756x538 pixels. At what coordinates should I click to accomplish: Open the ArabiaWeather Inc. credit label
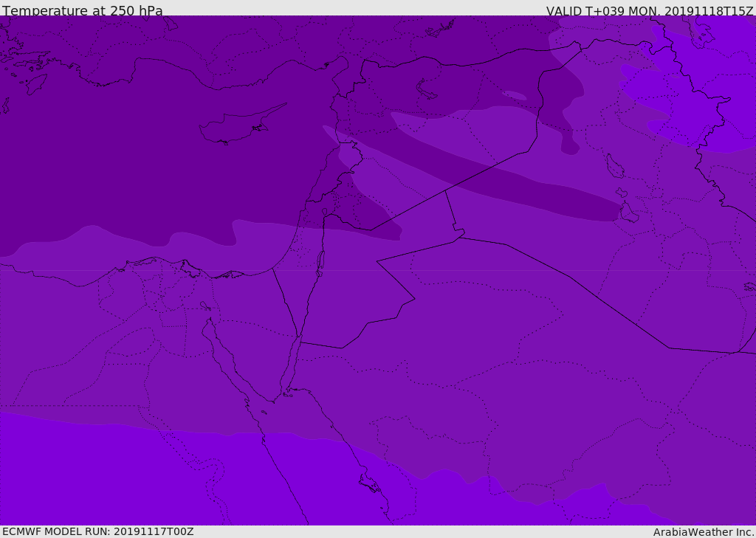(703, 531)
